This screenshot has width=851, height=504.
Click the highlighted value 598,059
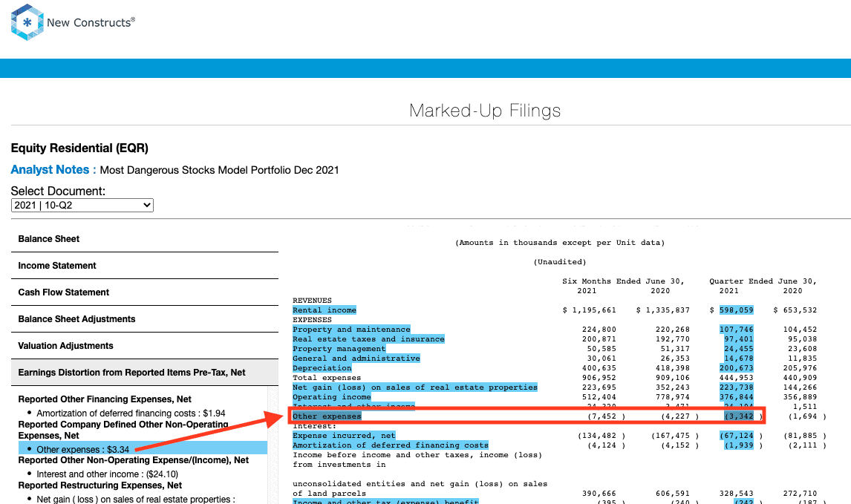[737, 310]
